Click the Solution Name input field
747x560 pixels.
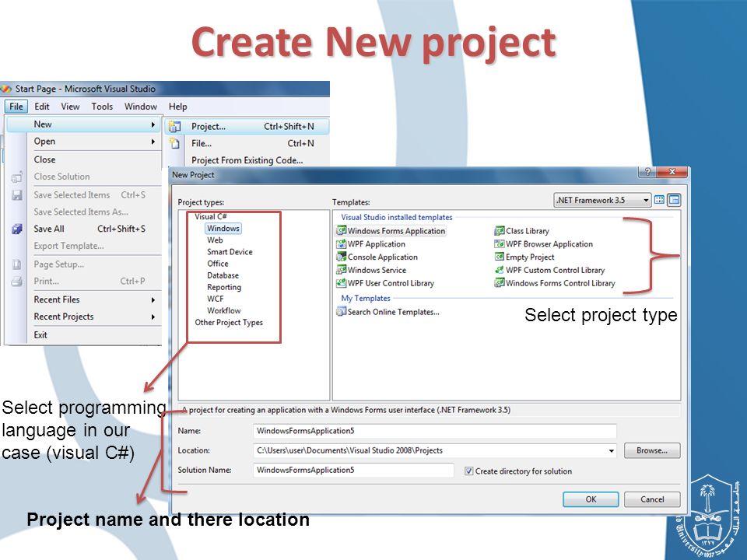click(353, 470)
